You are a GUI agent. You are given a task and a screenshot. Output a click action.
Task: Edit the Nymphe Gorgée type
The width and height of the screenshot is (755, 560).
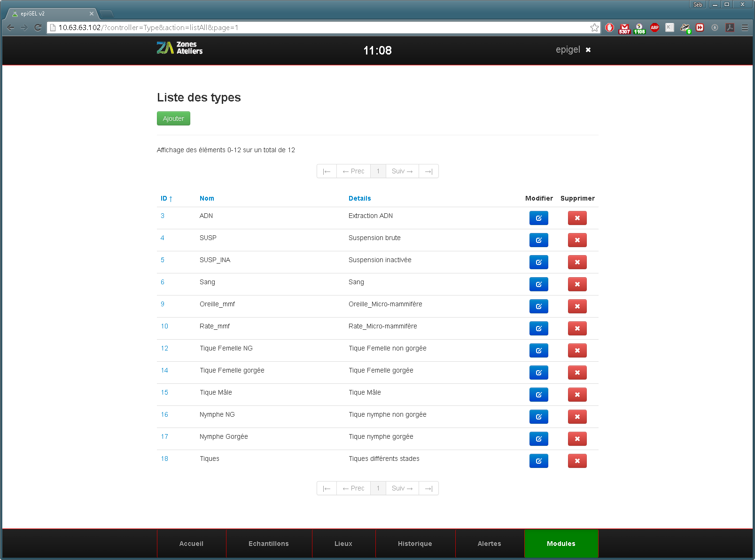(x=538, y=439)
